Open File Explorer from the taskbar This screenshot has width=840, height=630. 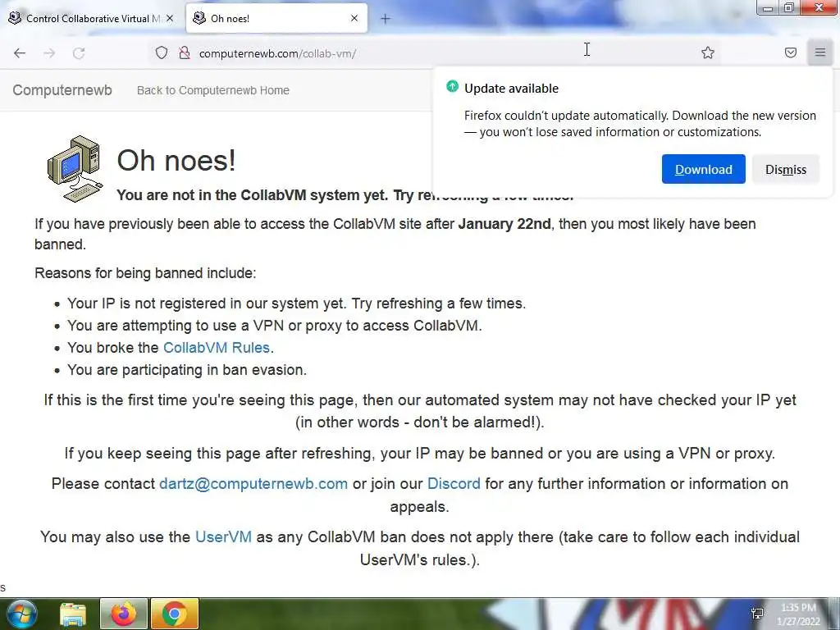click(x=73, y=614)
